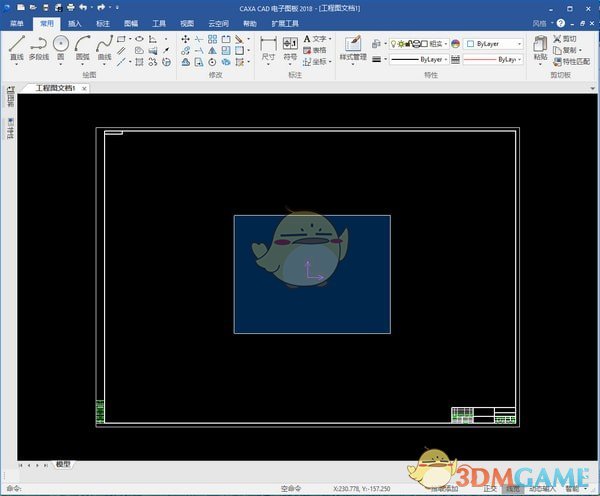
Task: Open the ByLayer color swatch selector
Action: (494, 44)
